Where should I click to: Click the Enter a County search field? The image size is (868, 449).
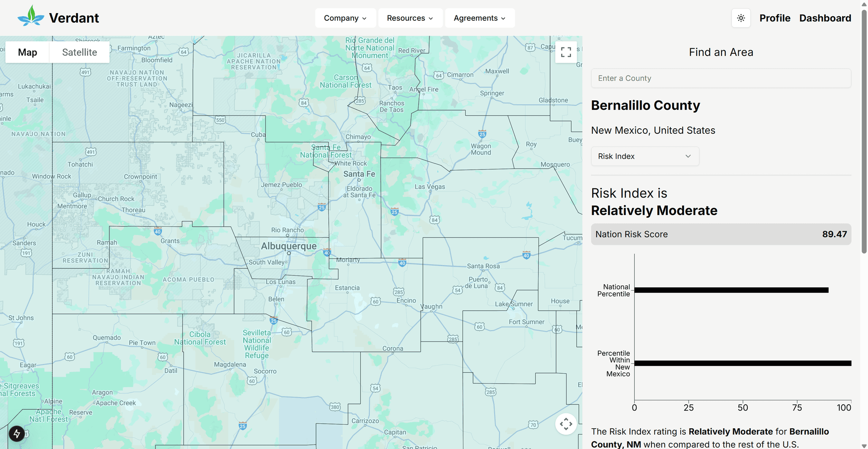[721, 78]
